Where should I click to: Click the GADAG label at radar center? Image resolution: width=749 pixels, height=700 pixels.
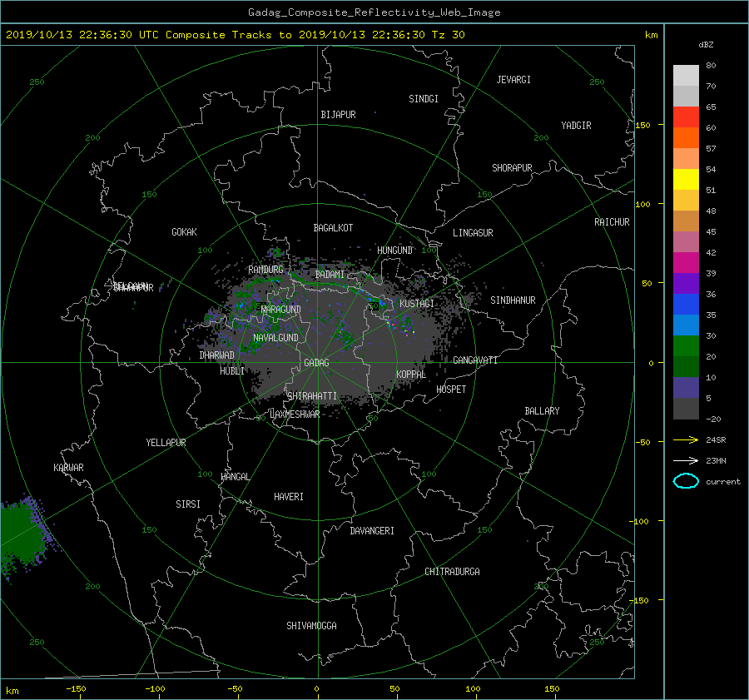pos(317,363)
